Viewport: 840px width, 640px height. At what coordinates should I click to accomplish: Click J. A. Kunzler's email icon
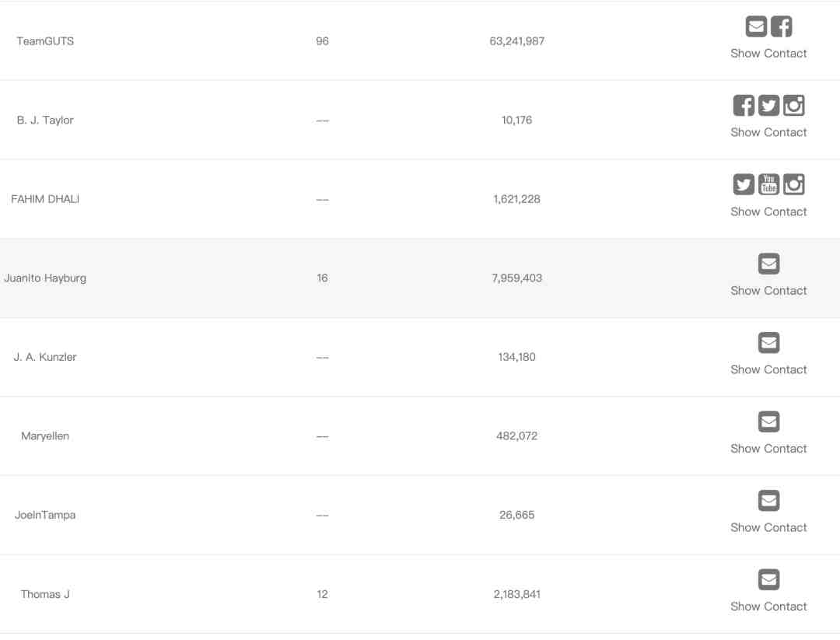(x=768, y=343)
